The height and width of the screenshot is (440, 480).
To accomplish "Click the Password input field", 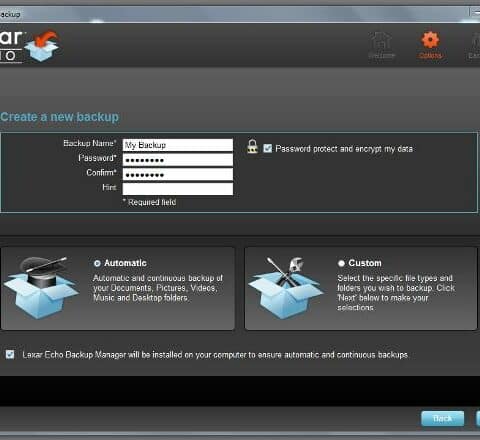I will point(178,160).
